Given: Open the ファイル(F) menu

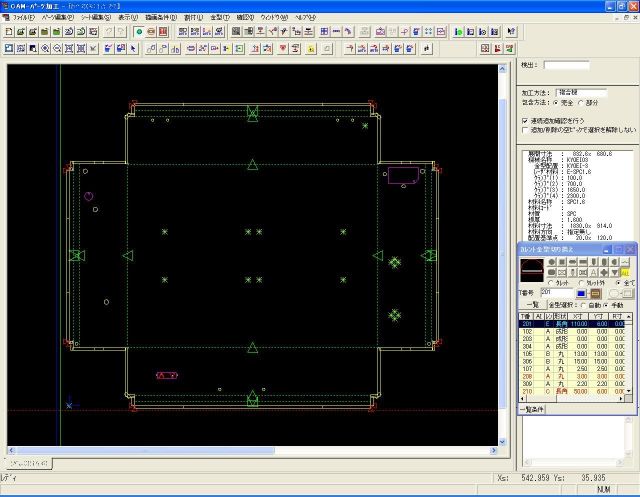Looking at the screenshot, I should (x=22, y=18).
